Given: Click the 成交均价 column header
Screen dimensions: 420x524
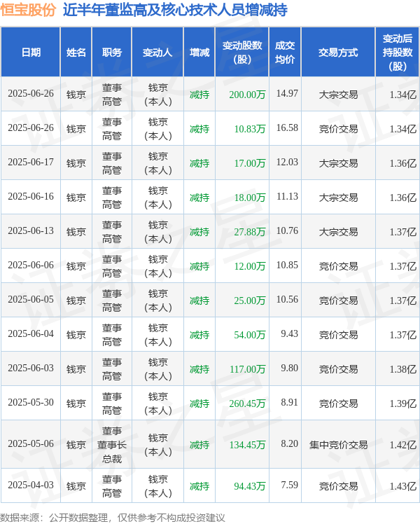Looking at the screenshot, I should pos(285,53).
